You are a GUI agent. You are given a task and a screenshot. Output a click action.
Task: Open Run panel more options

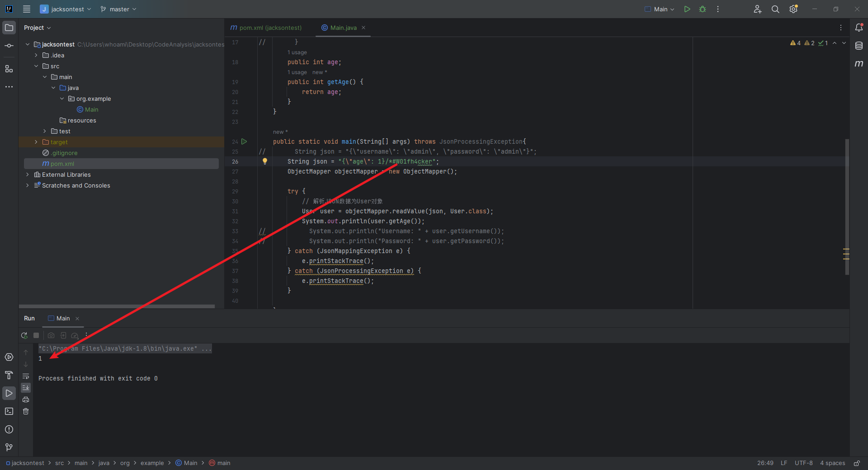86,335
